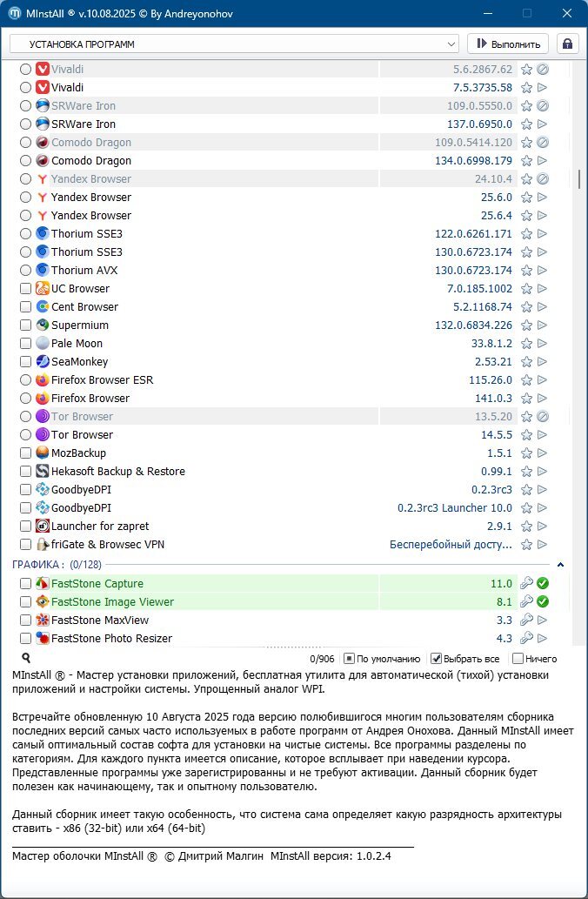588x899 pixels.
Task: Tick the Supermium checkbox
Action: point(25,325)
